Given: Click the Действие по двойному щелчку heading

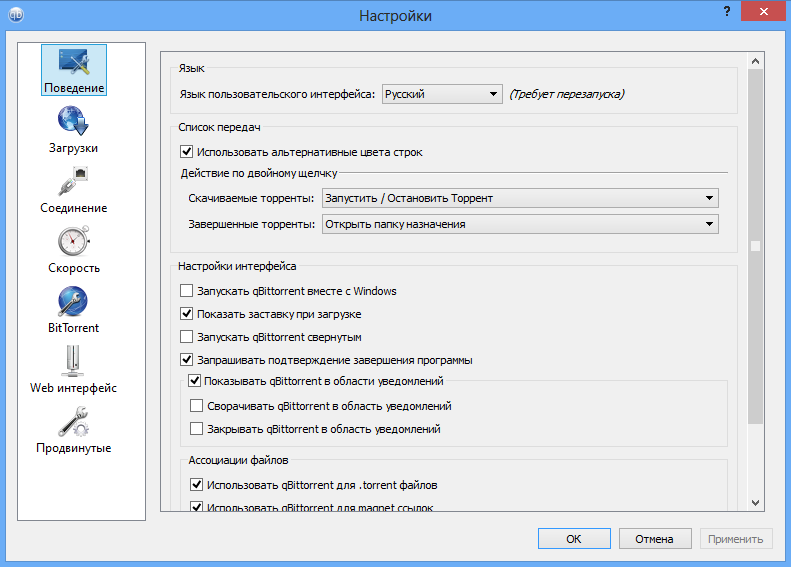Looking at the screenshot, I should point(259,173).
